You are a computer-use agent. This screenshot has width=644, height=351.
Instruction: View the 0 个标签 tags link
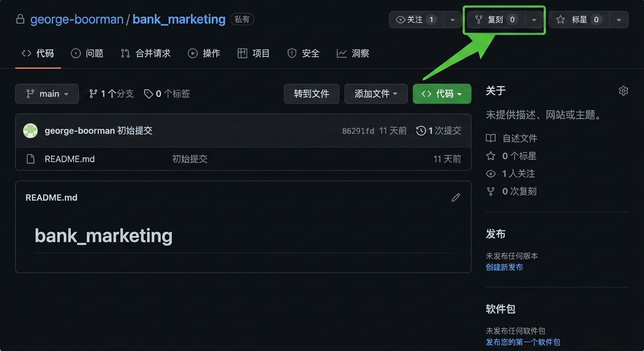[167, 94]
